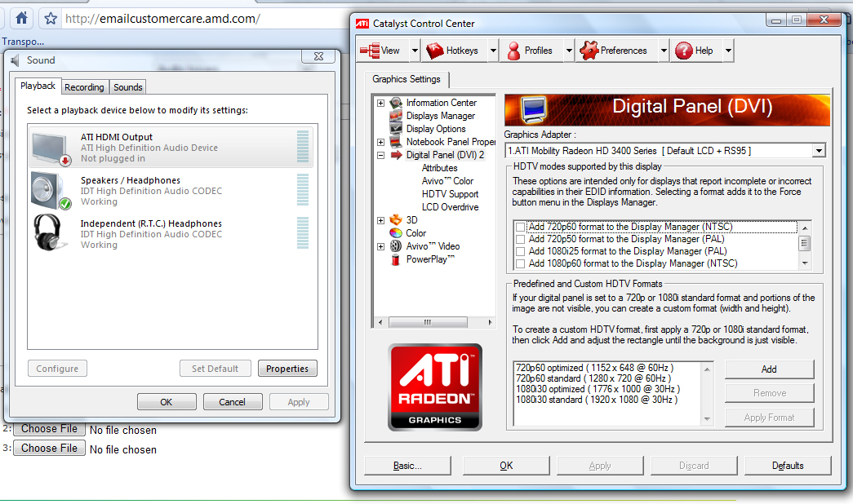
Task: Click the browser Home icon
Action: (21, 19)
